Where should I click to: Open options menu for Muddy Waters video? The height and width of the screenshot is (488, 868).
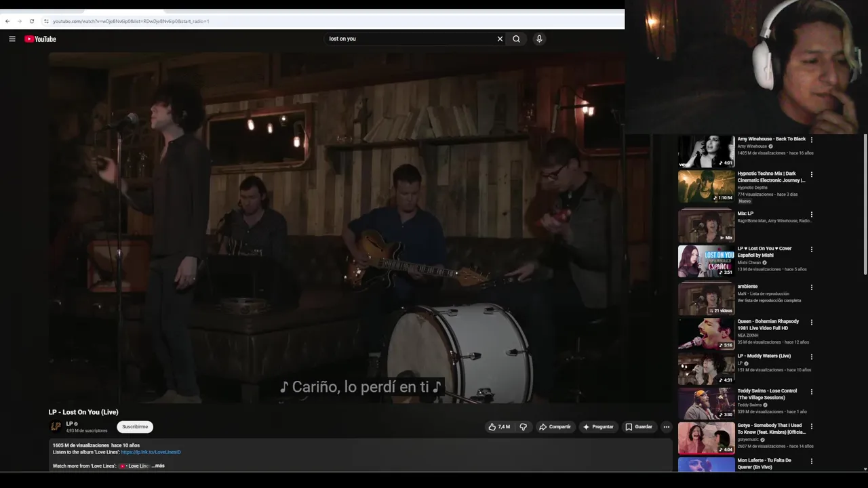click(812, 357)
